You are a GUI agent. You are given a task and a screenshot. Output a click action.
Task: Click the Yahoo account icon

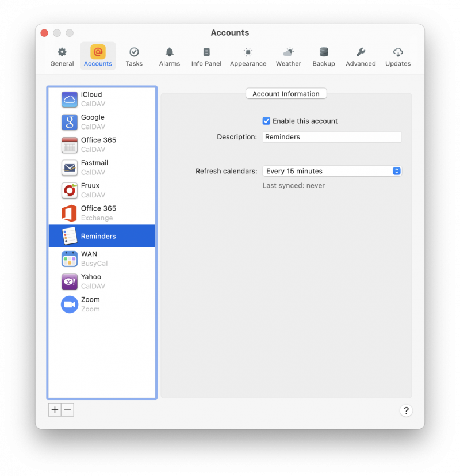click(70, 281)
